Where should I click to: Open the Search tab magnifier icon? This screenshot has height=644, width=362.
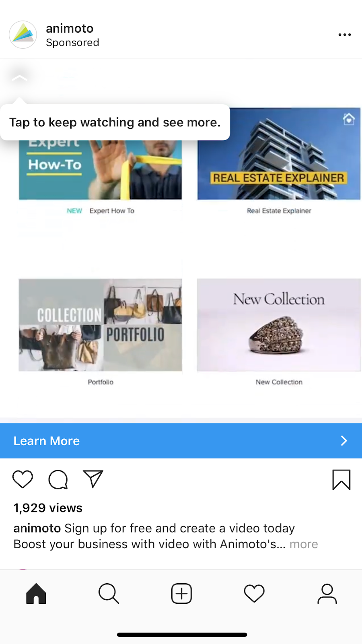pyautogui.click(x=109, y=594)
